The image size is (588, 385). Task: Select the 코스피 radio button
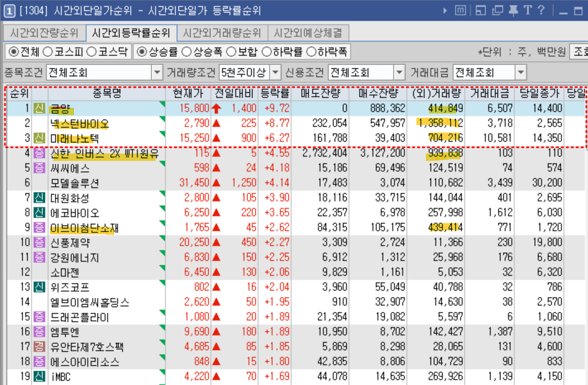pos(47,52)
